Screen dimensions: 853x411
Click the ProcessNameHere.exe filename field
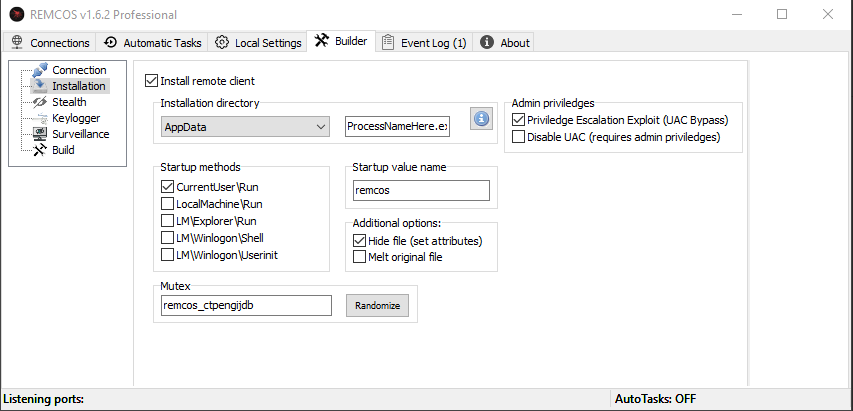(x=397, y=126)
